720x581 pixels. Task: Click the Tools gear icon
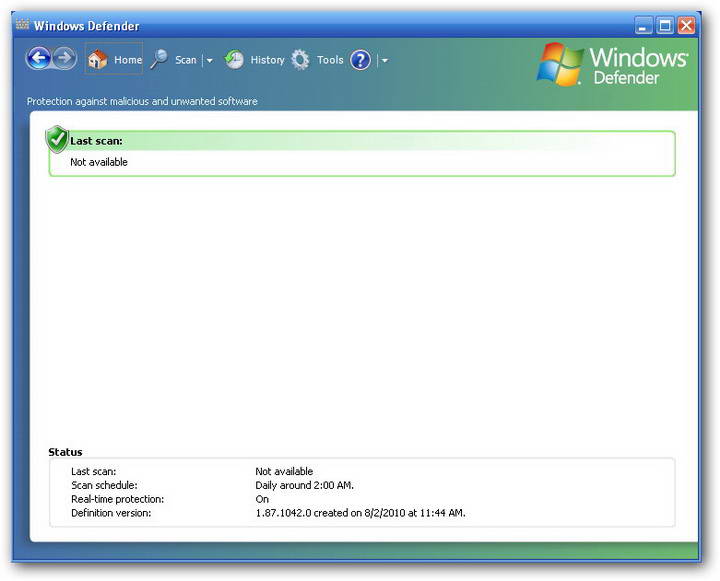pos(300,60)
